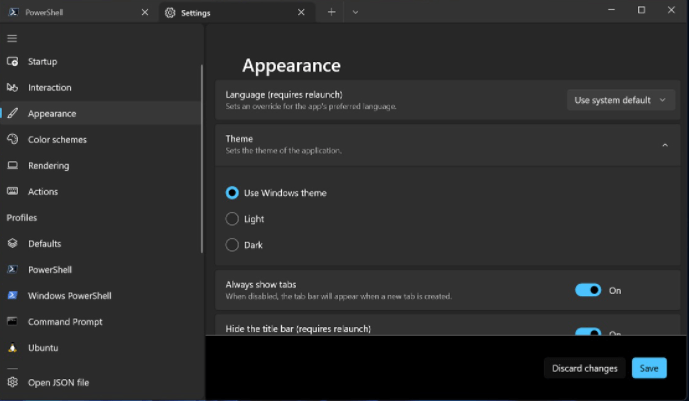Image resolution: width=691 pixels, height=401 pixels.
Task: Click the Startup icon in sidebar
Action: [12, 61]
